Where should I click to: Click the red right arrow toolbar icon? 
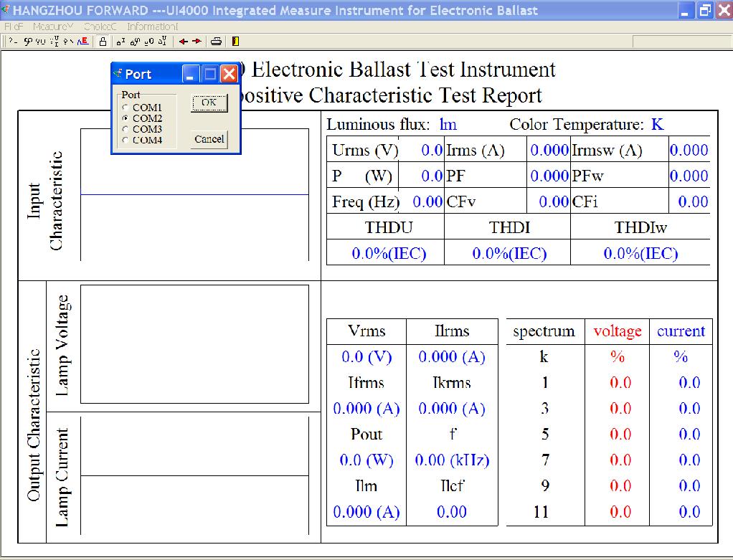point(196,41)
